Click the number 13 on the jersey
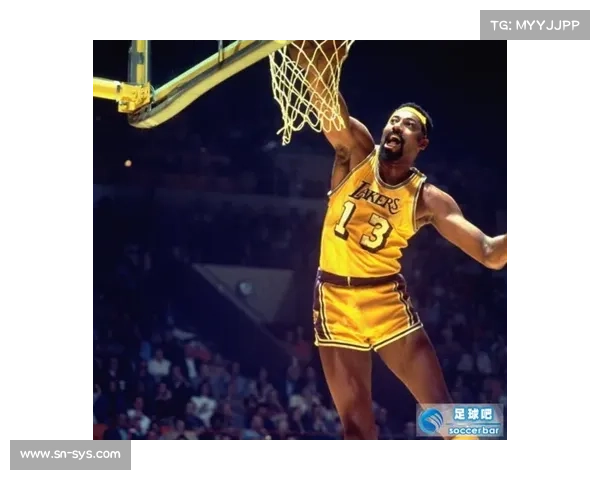Screen dimensions: 600x480 363,226
